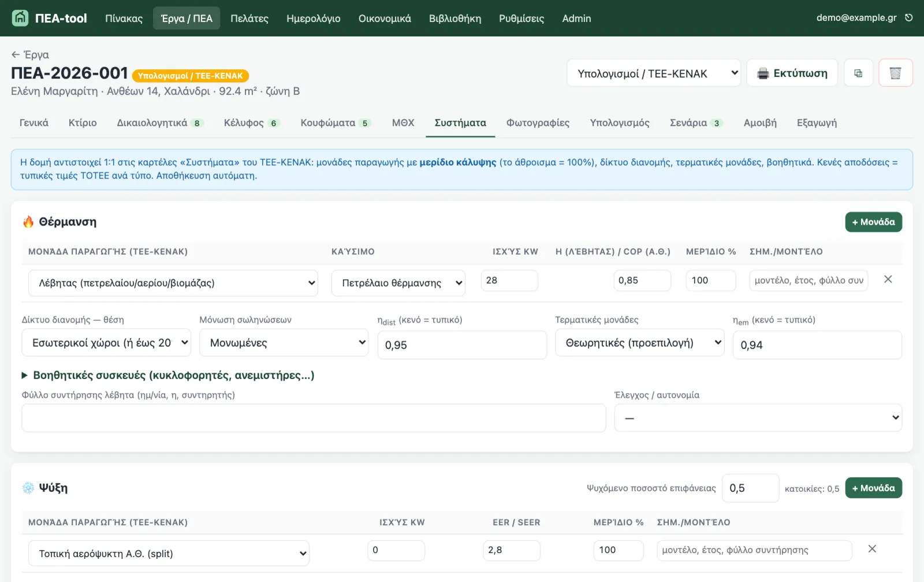Click the printer icon Εκτύπωση button

tap(792, 73)
